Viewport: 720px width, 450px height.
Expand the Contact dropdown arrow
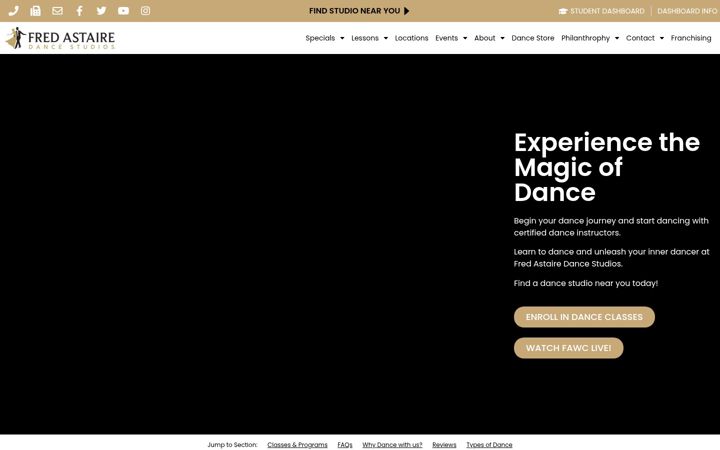click(x=662, y=38)
